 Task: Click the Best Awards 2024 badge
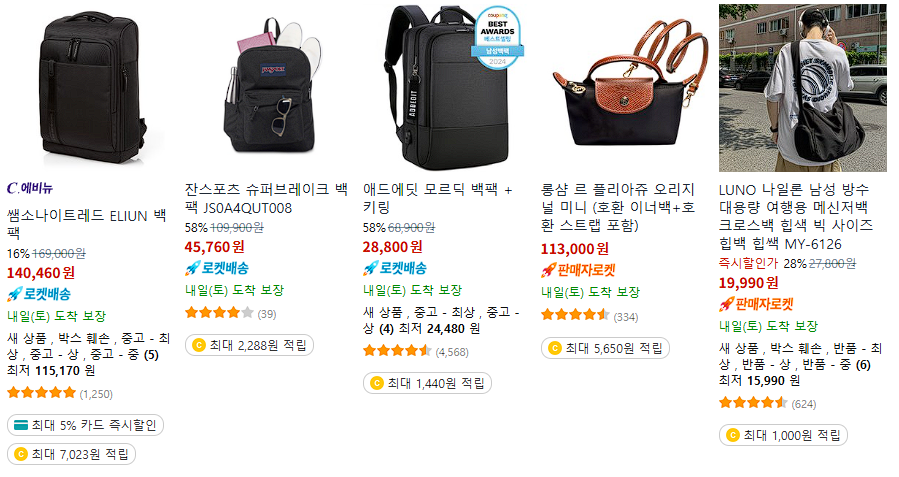[x=497, y=38]
